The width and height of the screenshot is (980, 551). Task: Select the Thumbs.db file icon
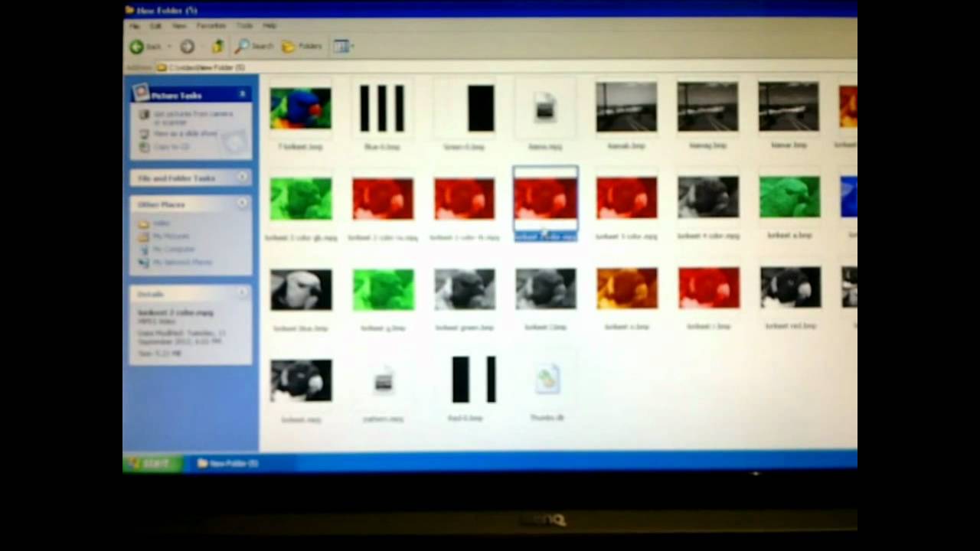pos(547,380)
